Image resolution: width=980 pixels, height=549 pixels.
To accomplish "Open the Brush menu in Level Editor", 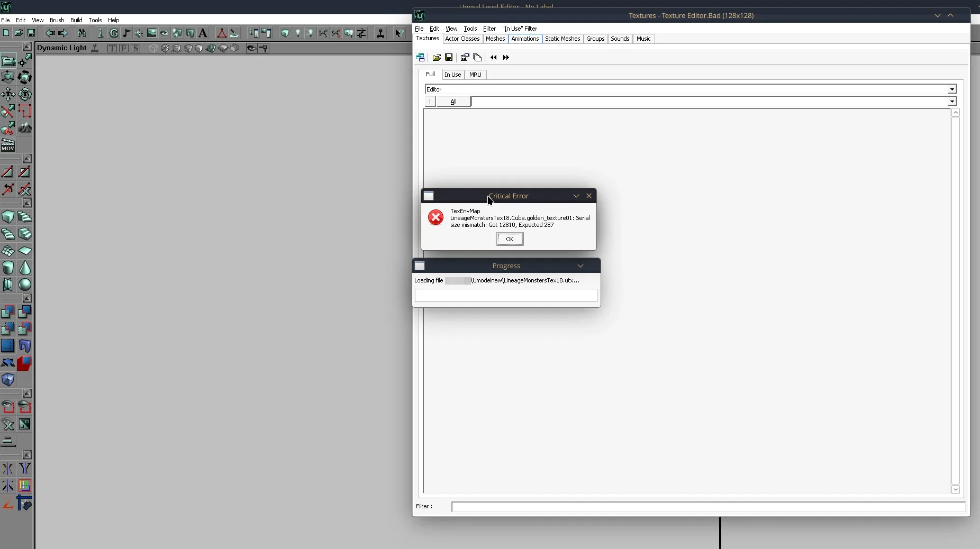I will 57,20.
